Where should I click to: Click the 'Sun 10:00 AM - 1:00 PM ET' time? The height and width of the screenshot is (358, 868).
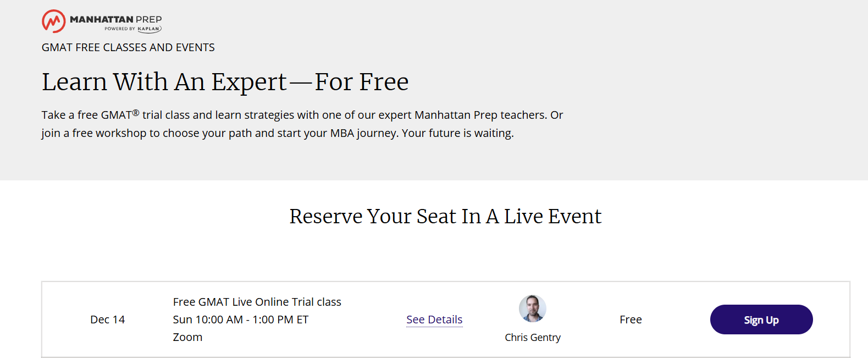[x=240, y=320]
